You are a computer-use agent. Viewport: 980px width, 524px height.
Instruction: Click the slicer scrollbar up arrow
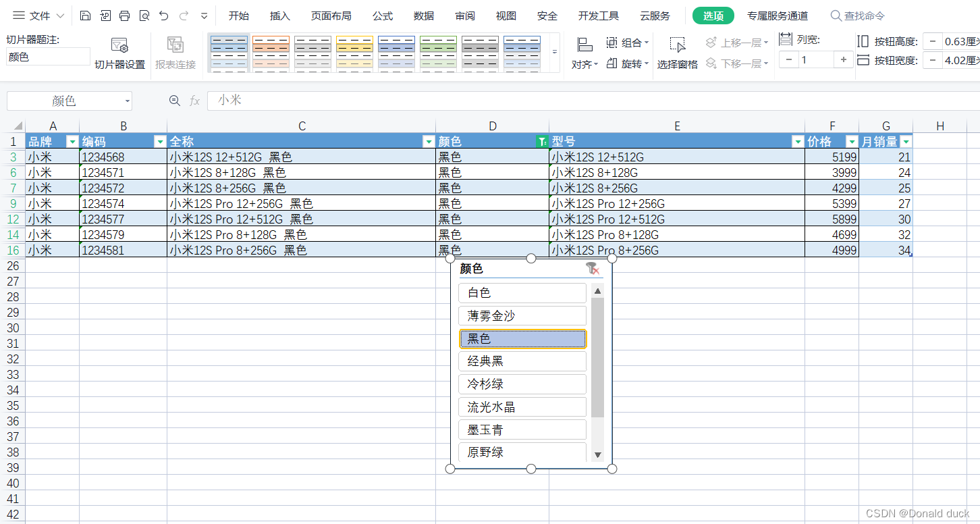(x=597, y=291)
